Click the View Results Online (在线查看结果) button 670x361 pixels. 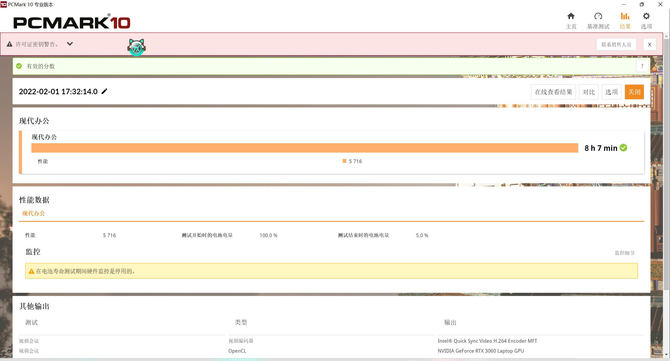click(x=553, y=92)
